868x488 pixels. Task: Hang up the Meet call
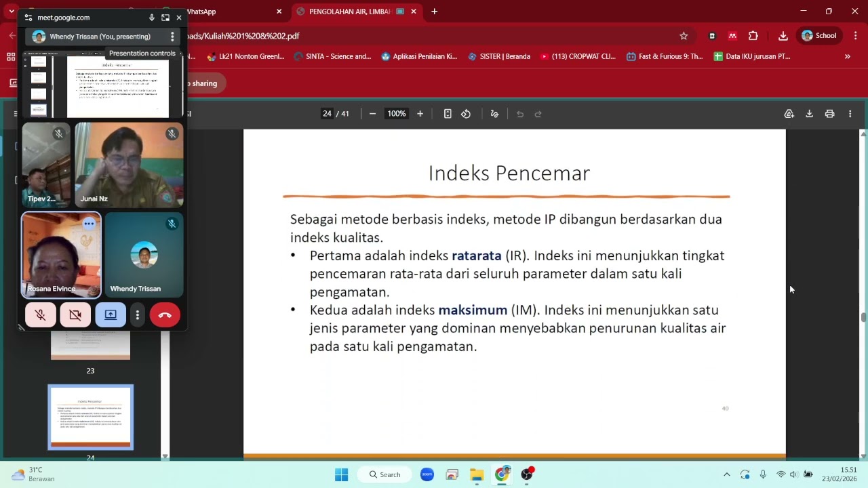point(165,315)
